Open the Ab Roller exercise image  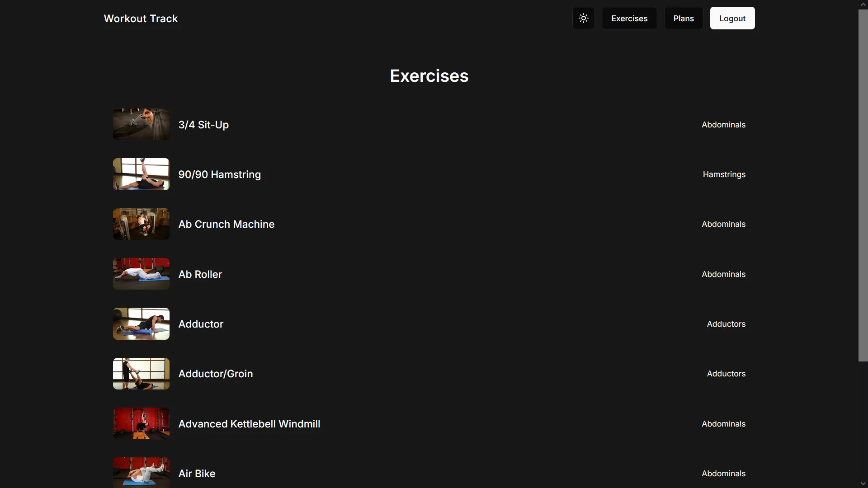pyautogui.click(x=141, y=274)
